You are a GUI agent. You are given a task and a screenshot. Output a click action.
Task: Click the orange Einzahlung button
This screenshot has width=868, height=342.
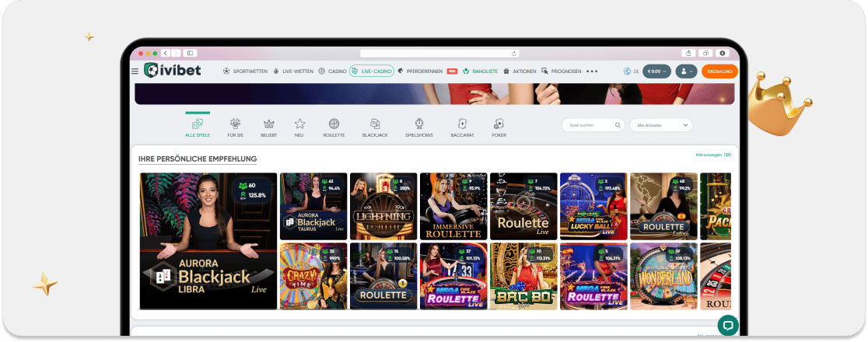tap(719, 72)
